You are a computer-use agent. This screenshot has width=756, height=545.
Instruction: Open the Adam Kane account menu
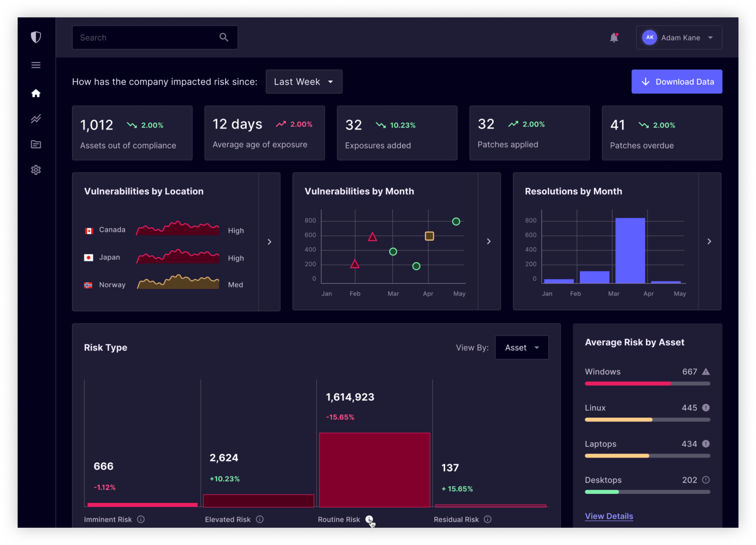[679, 37]
